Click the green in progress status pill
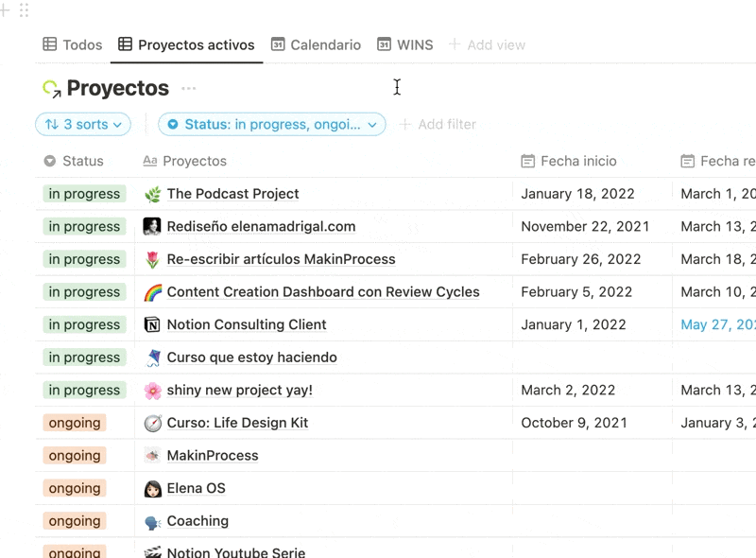Image resolution: width=756 pixels, height=558 pixels. [83, 194]
